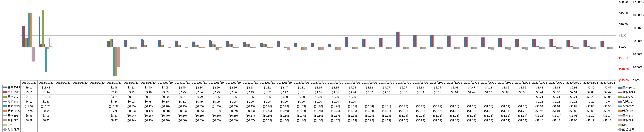This screenshot has width=644, height=132.
Task: Click 基本BVPS blue swatch in table row label
Action: (x=5, y=88)
